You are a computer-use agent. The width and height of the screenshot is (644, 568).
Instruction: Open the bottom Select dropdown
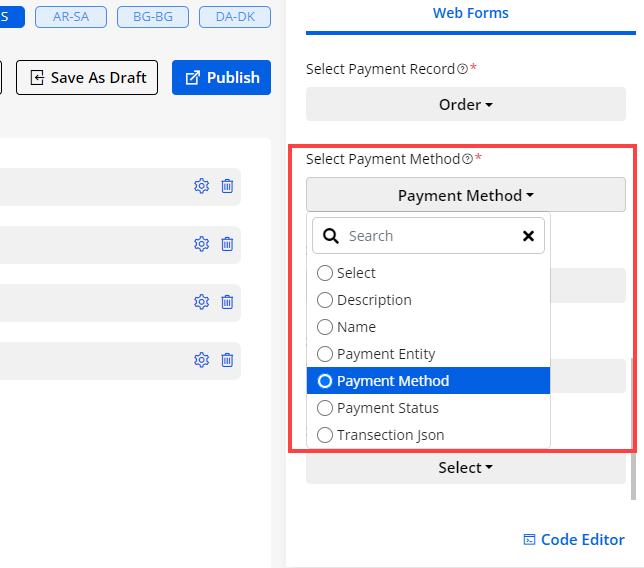coord(466,467)
